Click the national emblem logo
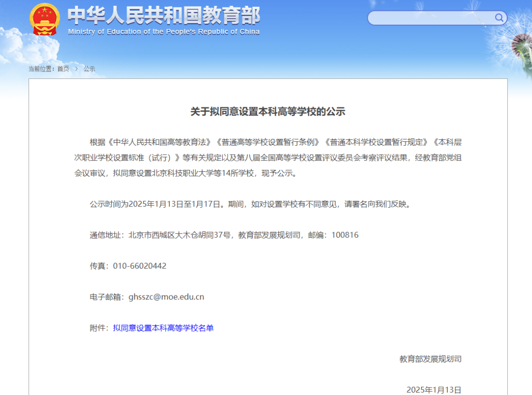 [44, 19]
